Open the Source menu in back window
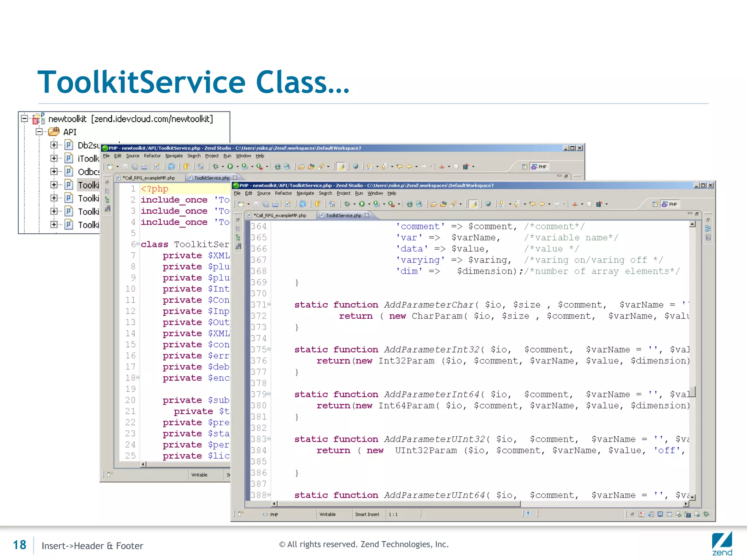Viewport: 747px width, 560px height. [x=133, y=156]
